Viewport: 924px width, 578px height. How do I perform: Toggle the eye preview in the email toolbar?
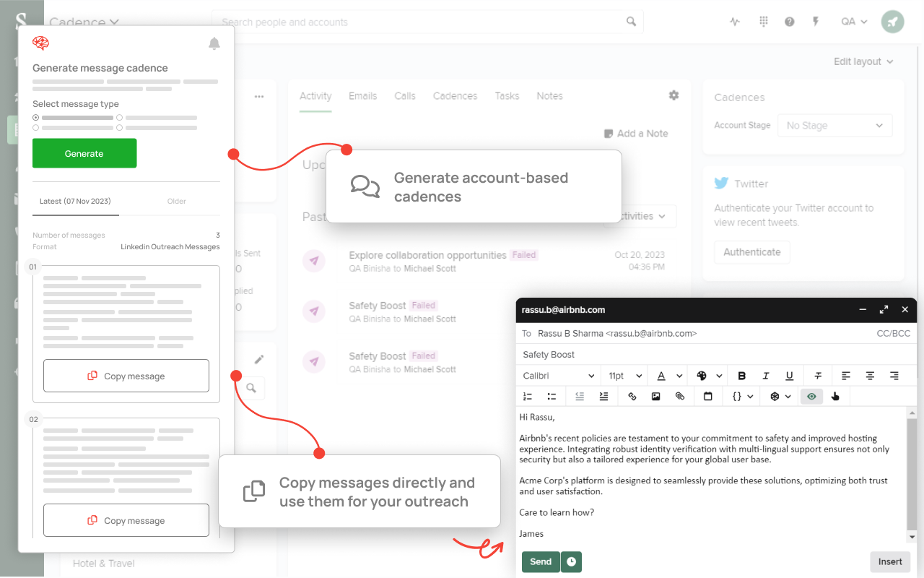811,397
